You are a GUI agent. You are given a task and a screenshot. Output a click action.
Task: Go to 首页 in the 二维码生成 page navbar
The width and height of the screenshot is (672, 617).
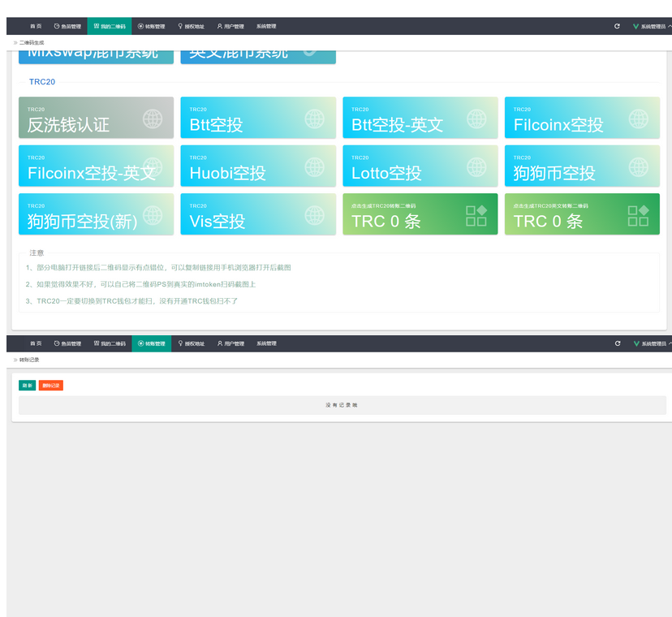tap(36, 26)
